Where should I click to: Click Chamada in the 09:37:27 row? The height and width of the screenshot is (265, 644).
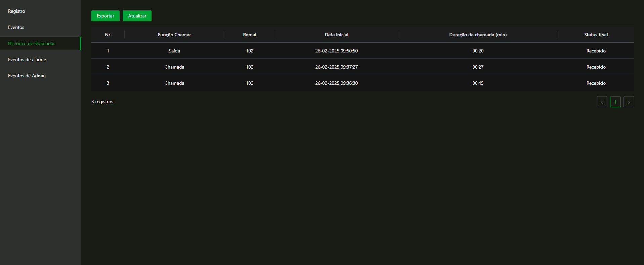174,67
